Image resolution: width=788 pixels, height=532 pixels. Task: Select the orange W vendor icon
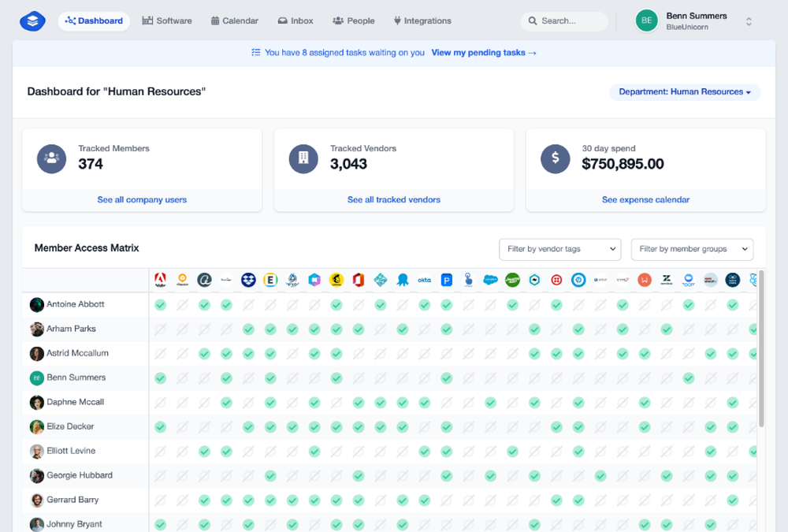click(x=645, y=280)
